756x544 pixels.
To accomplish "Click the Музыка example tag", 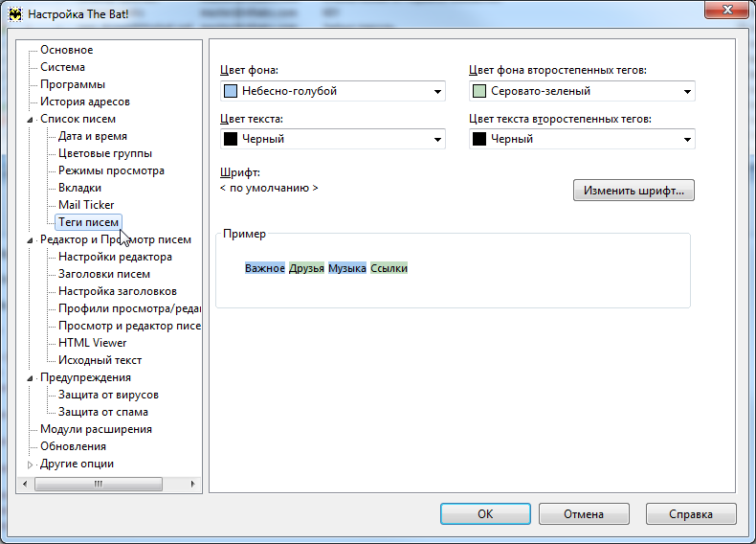I will [x=347, y=268].
